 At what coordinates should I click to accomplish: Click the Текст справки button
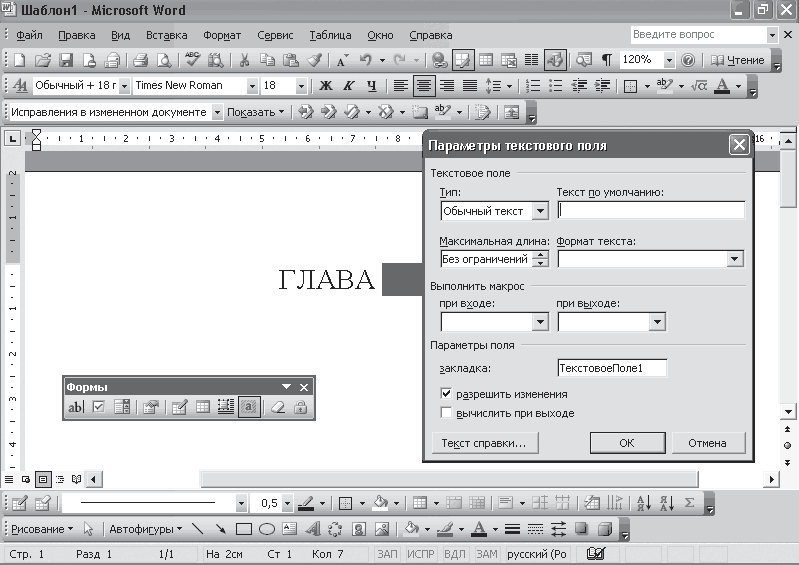[x=484, y=443]
